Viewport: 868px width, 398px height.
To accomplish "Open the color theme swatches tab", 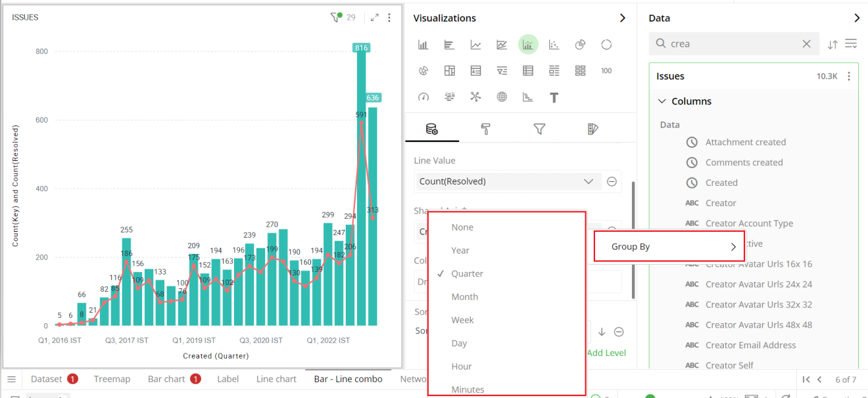I will [x=592, y=129].
